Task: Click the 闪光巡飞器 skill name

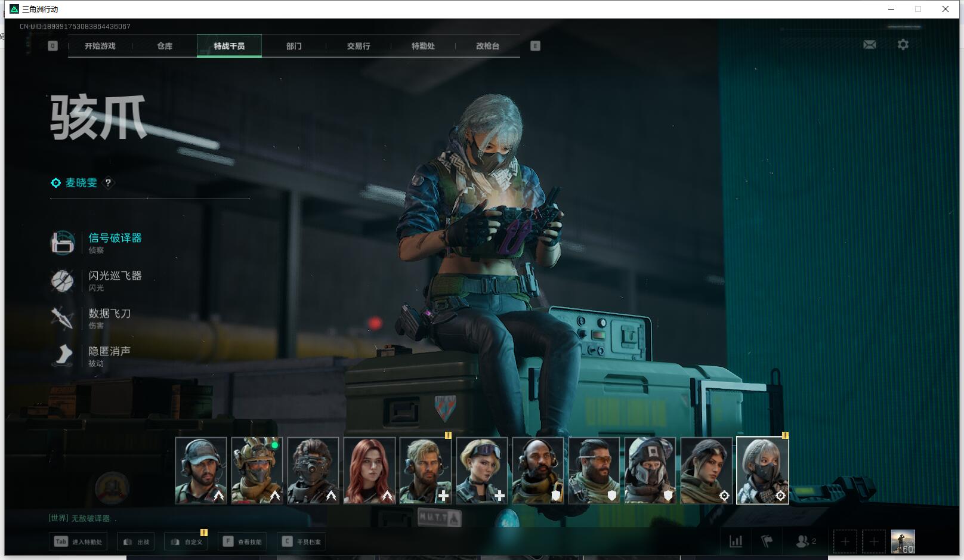Action: pos(115,276)
